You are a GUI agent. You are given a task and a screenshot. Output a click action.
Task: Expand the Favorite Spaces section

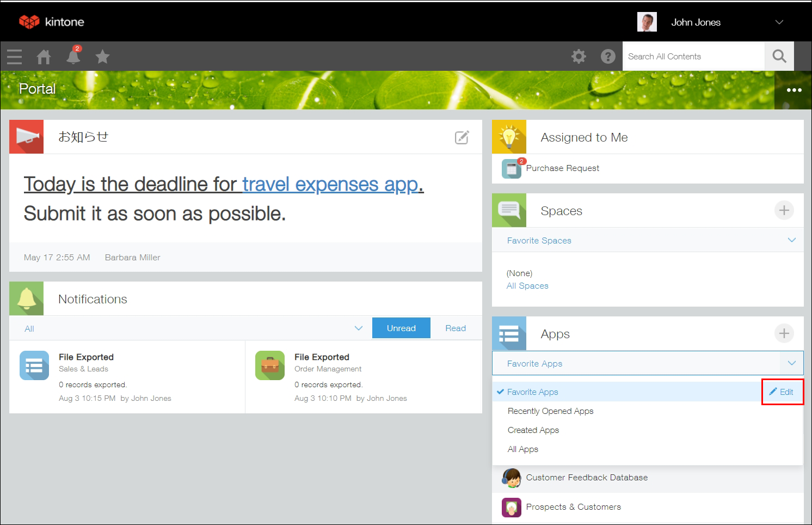pos(792,240)
